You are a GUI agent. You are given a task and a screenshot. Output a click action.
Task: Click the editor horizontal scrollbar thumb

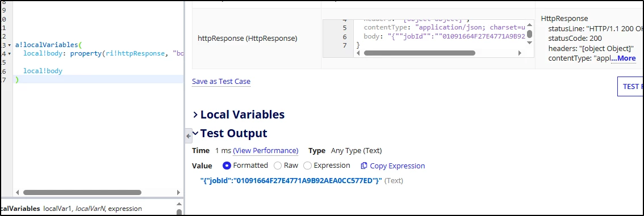click(x=82, y=192)
